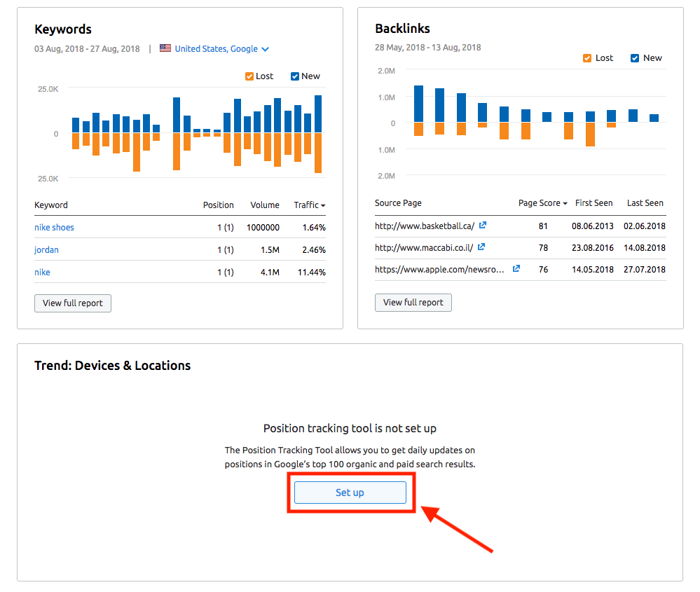Toggle New checkbox in Backlinks chart
This screenshot has height=592, width=700.
click(634, 58)
